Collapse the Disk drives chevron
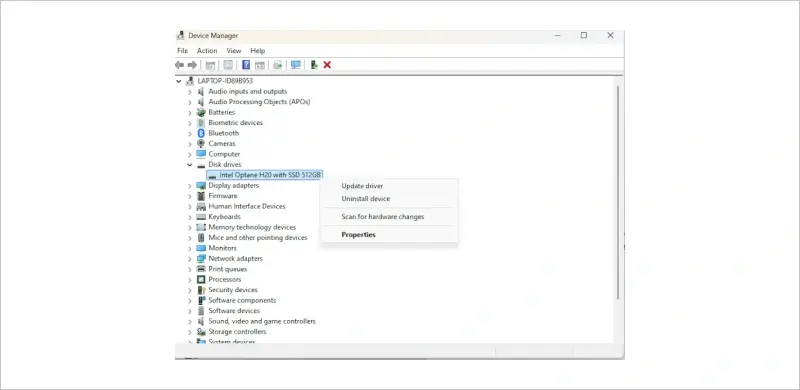 190,165
